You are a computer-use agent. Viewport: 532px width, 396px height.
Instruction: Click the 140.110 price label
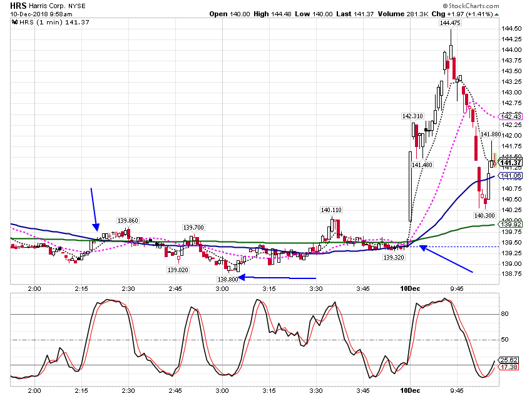coord(331,210)
